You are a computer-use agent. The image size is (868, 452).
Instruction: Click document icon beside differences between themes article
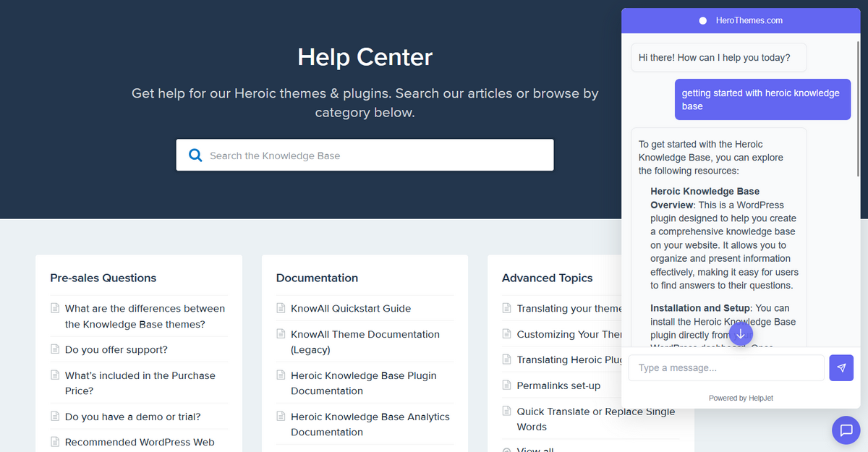(x=55, y=308)
